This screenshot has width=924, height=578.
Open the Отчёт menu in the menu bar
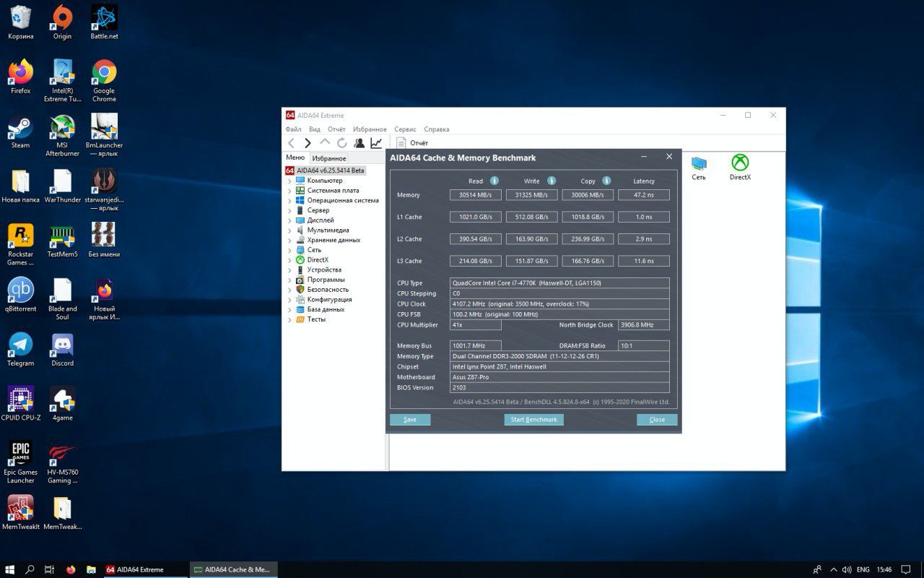[336, 129]
